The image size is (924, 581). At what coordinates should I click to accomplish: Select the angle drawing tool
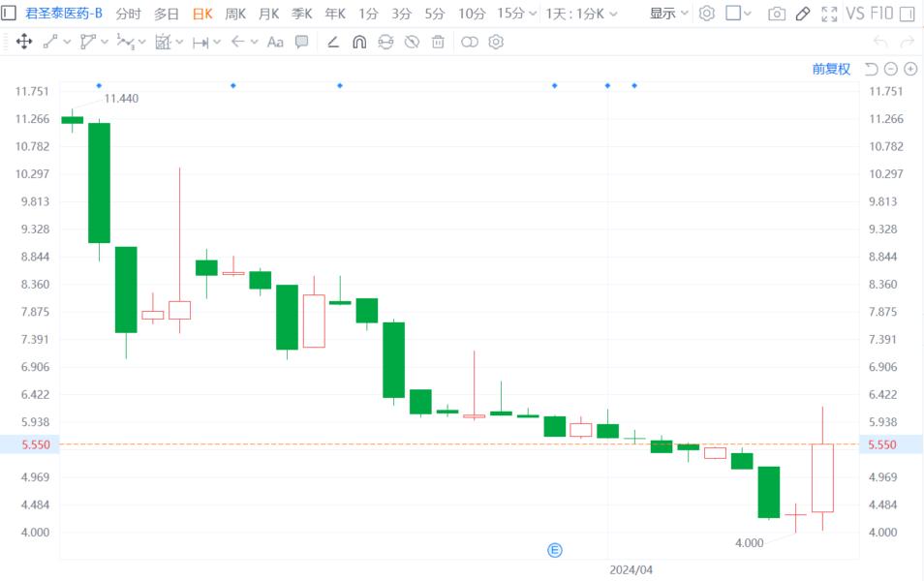pyautogui.click(x=333, y=42)
